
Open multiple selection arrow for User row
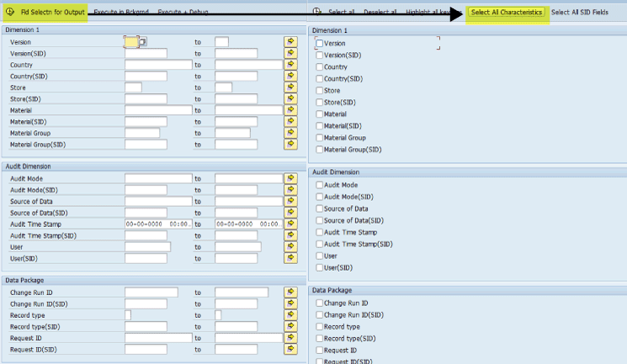point(290,246)
